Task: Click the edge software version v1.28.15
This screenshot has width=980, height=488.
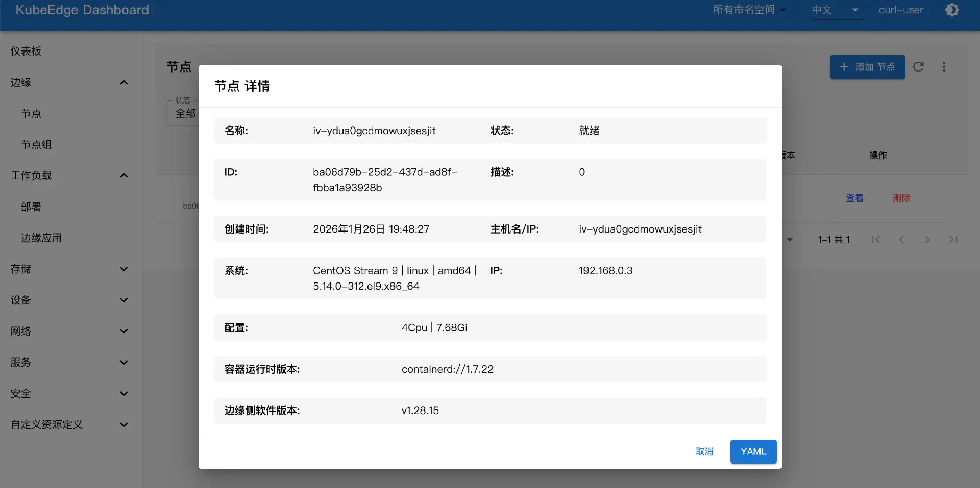Action: [420, 410]
